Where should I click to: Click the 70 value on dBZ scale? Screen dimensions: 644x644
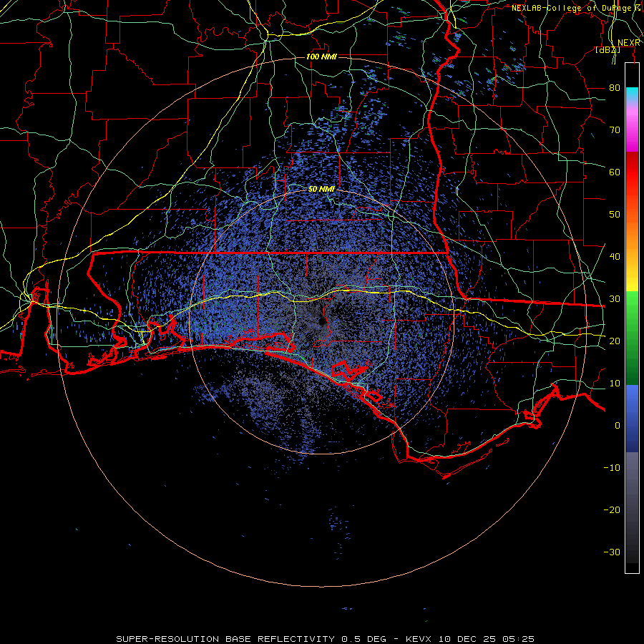615,130
